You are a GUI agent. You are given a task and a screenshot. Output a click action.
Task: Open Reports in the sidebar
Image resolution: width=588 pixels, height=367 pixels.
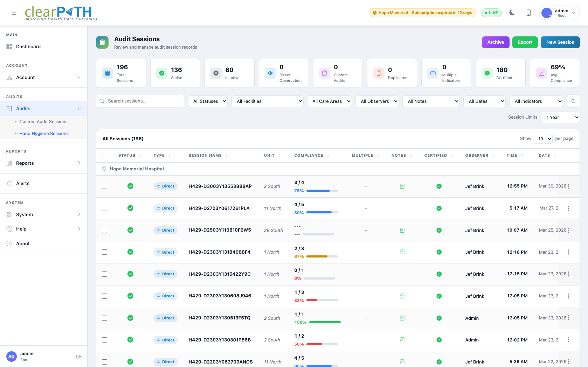click(x=25, y=163)
